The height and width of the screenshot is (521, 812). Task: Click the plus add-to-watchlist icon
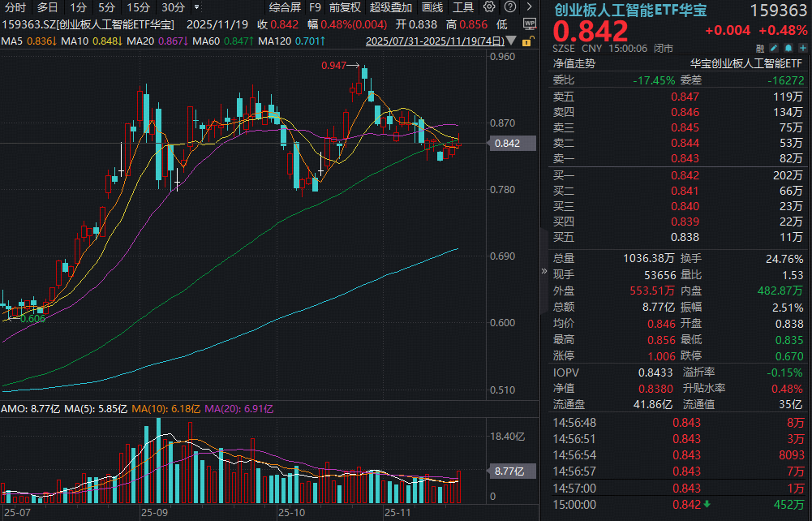click(801, 48)
